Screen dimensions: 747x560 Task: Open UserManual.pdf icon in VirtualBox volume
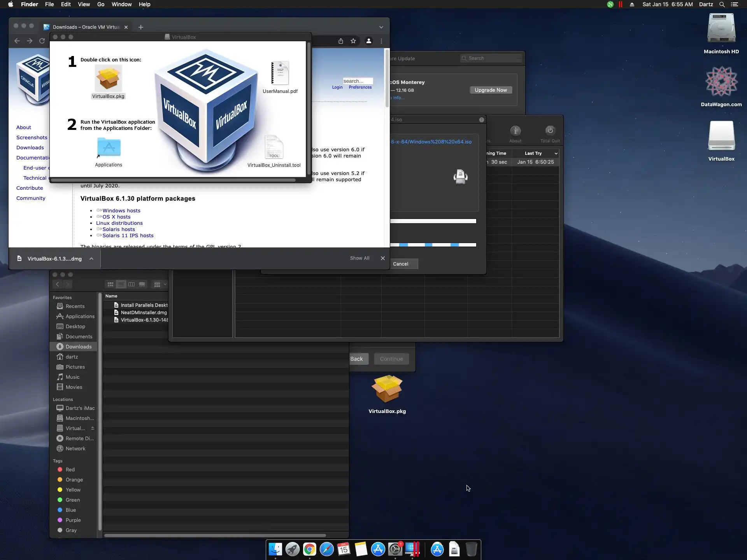click(280, 73)
